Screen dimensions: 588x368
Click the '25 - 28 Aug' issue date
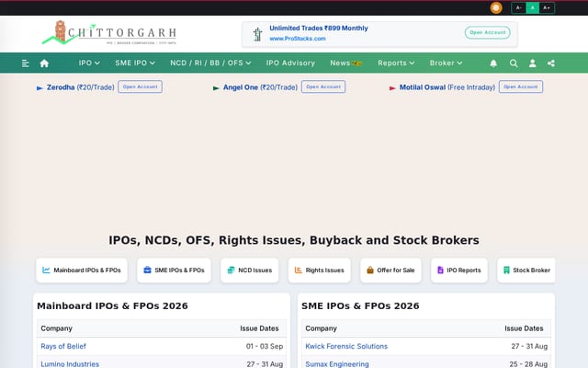[529, 364]
